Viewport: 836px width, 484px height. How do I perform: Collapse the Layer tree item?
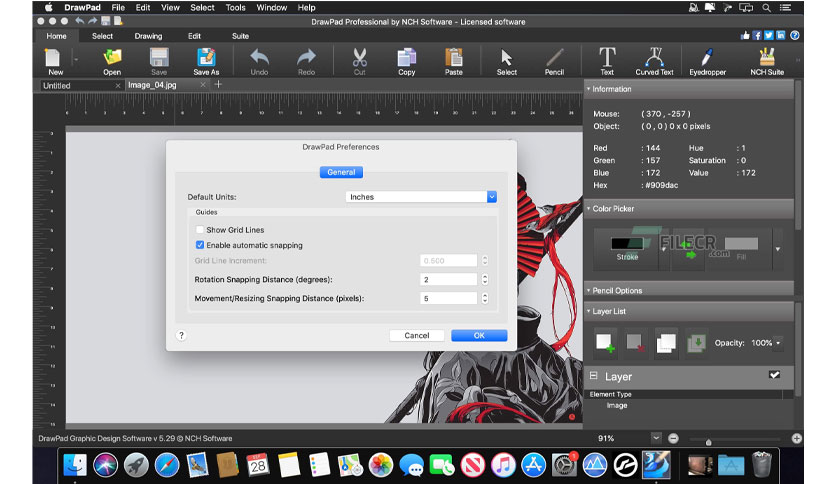(x=593, y=376)
